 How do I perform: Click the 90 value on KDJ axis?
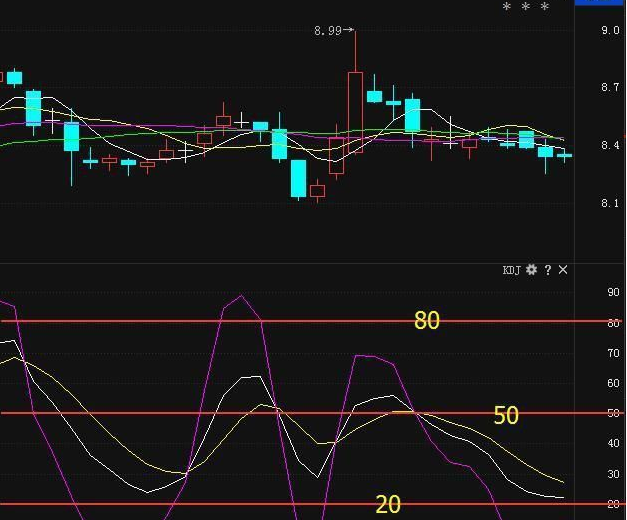point(613,292)
